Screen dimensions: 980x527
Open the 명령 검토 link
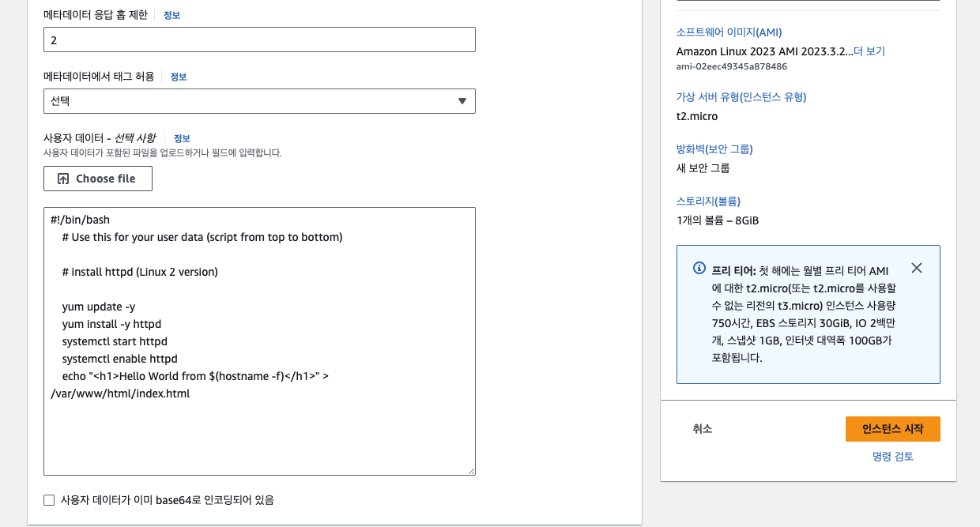(892, 457)
